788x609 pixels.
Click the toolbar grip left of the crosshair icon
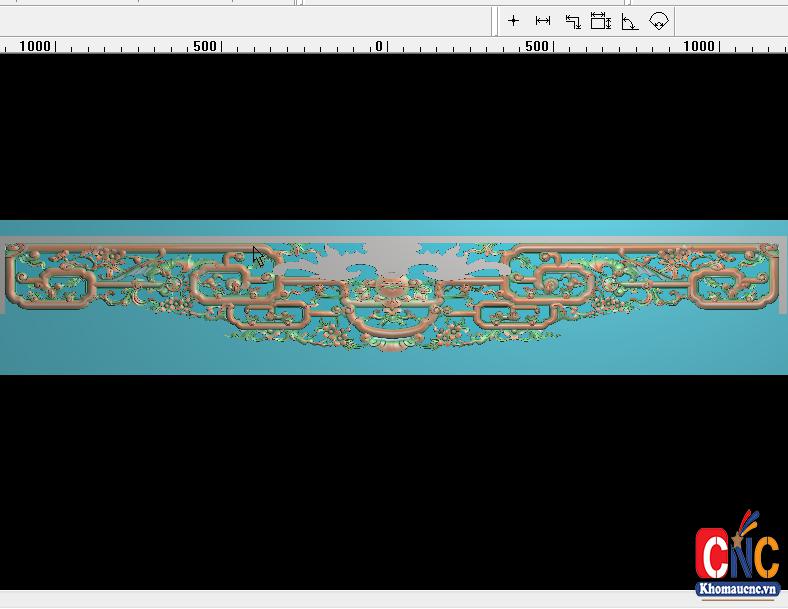(495, 21)
